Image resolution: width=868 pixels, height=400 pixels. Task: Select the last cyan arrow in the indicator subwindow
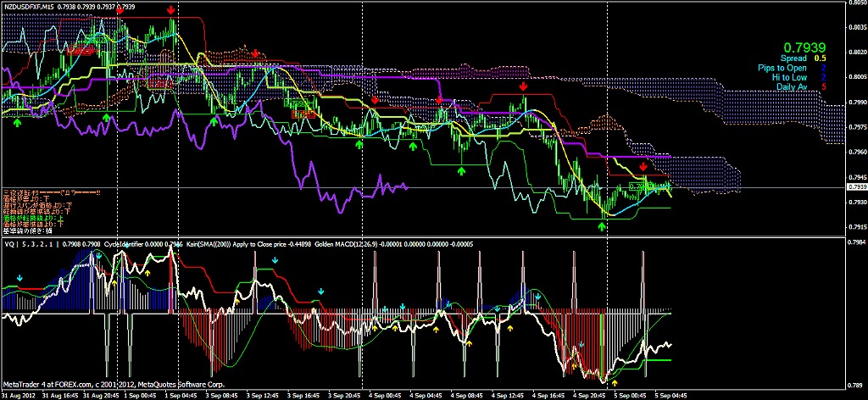583,345
